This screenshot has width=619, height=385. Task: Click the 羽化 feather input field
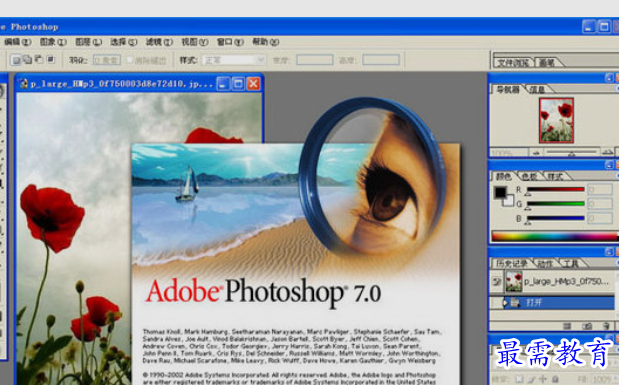click(107, 60)
